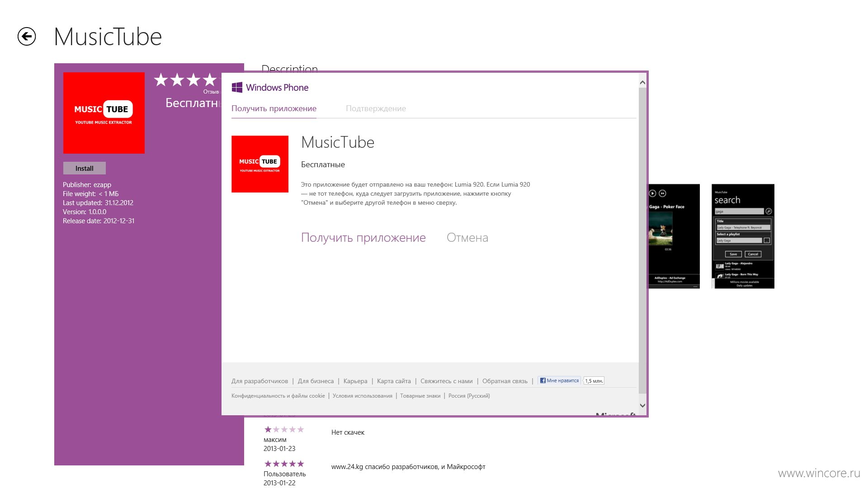
Task: Open the 'search' screenshot thumbnail
Action: 743,236
